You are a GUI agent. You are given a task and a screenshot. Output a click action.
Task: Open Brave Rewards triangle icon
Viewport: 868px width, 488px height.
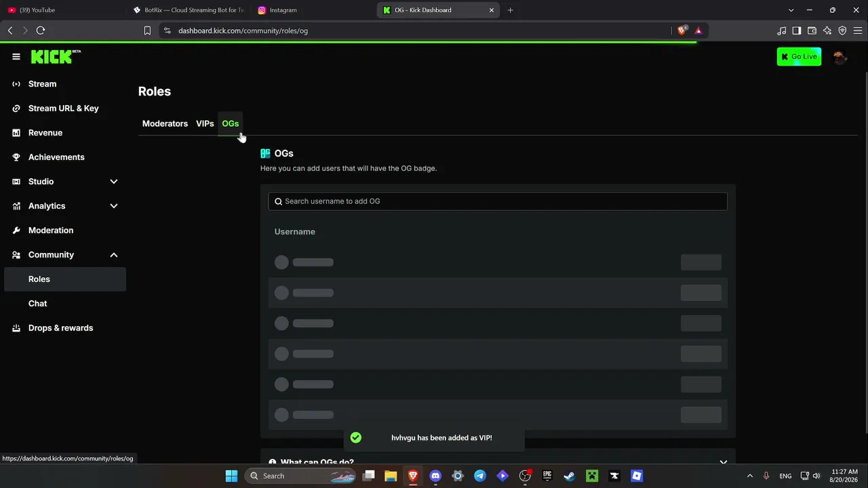698,30
